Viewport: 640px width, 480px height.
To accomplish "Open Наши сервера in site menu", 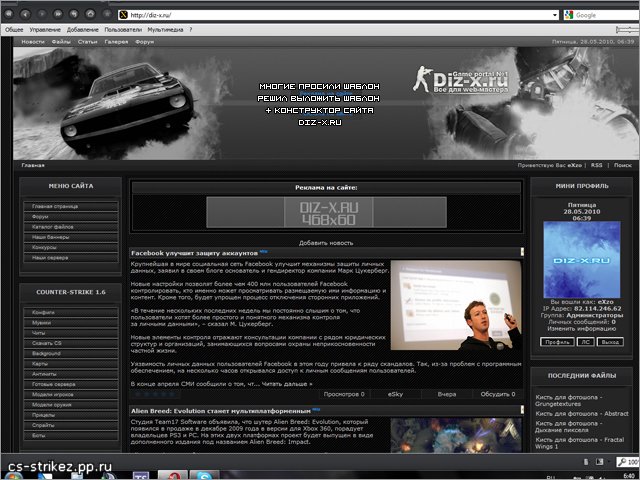I will click(71, 258).
